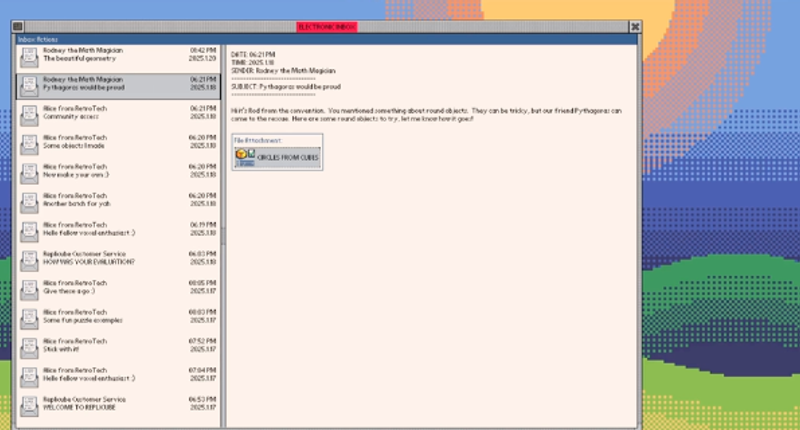Viewport: 800px width, 430px height.
Task: Click envelope icon for "Some fun puzzle examples"
Action: pos(29,319)
